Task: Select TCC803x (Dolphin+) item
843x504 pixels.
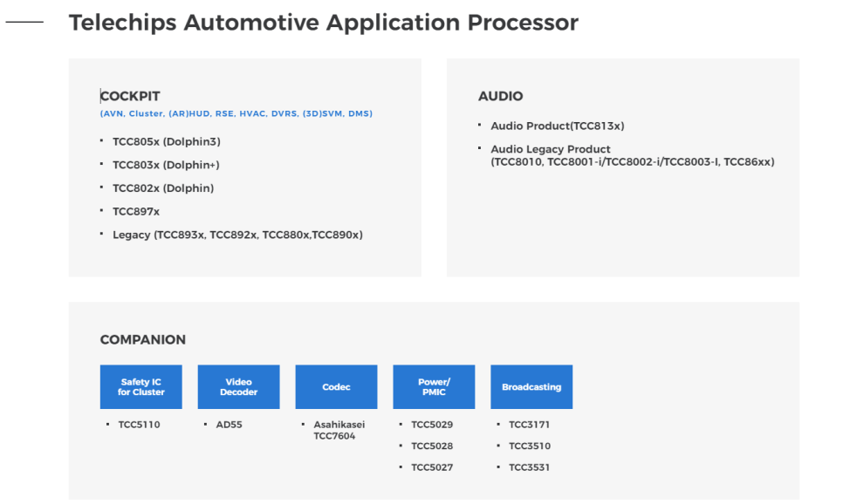Action: coord(166,165)
